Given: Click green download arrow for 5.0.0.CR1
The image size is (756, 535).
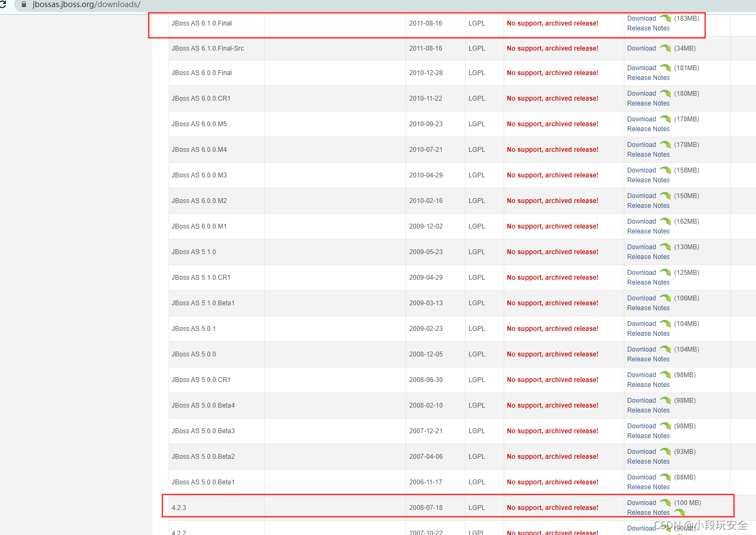Looking at the screenshot, I should coord(665,375).
